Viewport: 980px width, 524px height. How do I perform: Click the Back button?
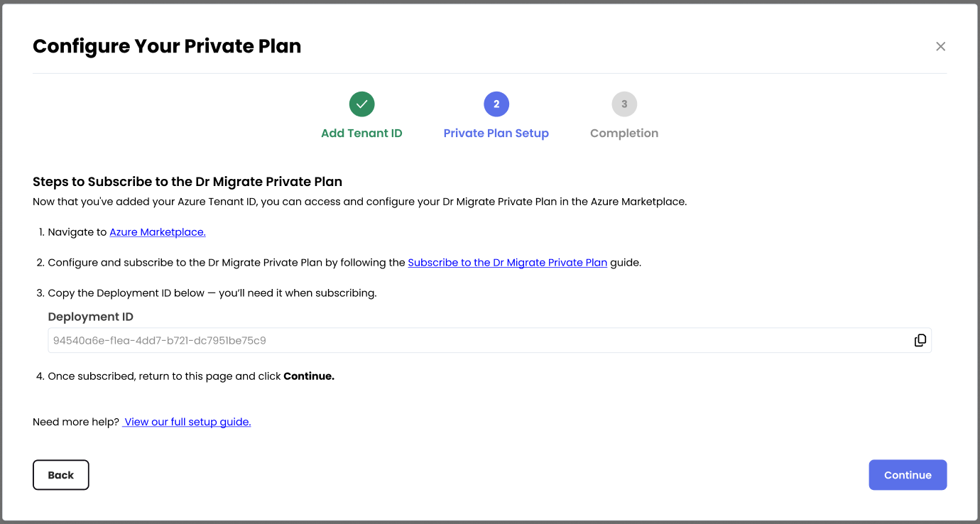[x=61, y=475]
